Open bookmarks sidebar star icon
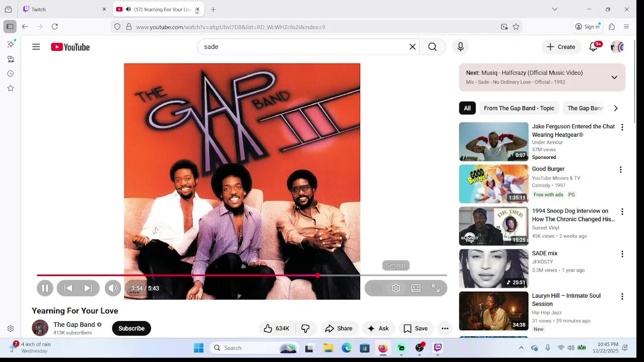This screenshot has width=644, height=362. (10, 88)
